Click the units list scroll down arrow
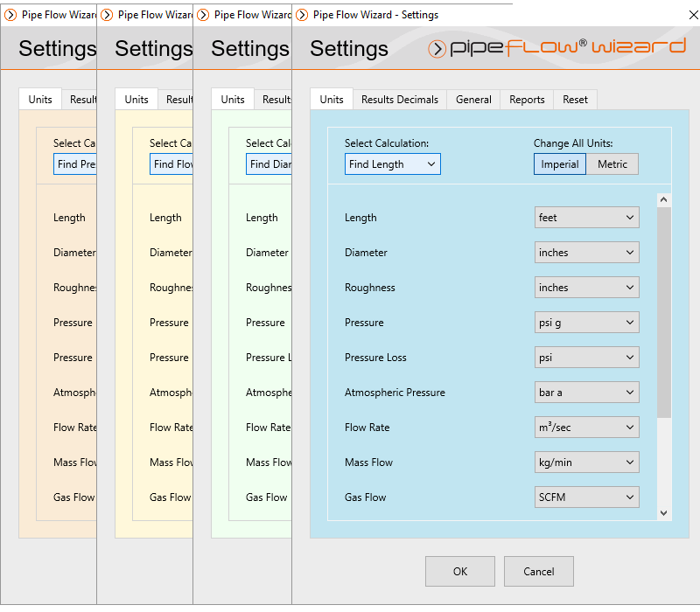The image size is (700, 612). tap(663, 513)
